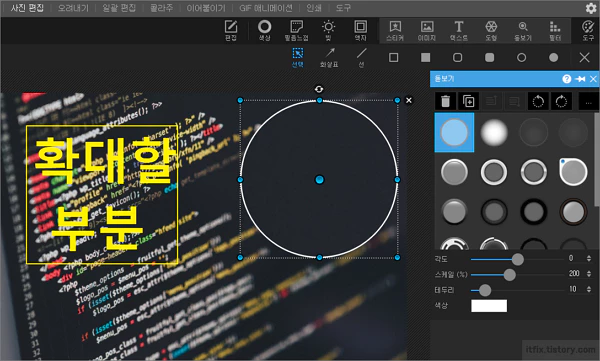The image size is (600, 361).
Task: Click the magnifier's center blue handle
Action: (320, 180)
